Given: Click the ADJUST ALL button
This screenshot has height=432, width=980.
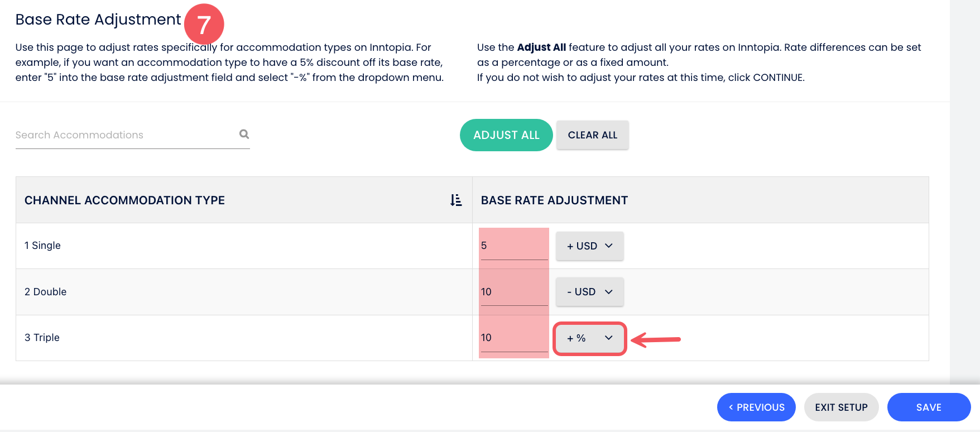Looking at the screenshot, I should tap(506, 135).
